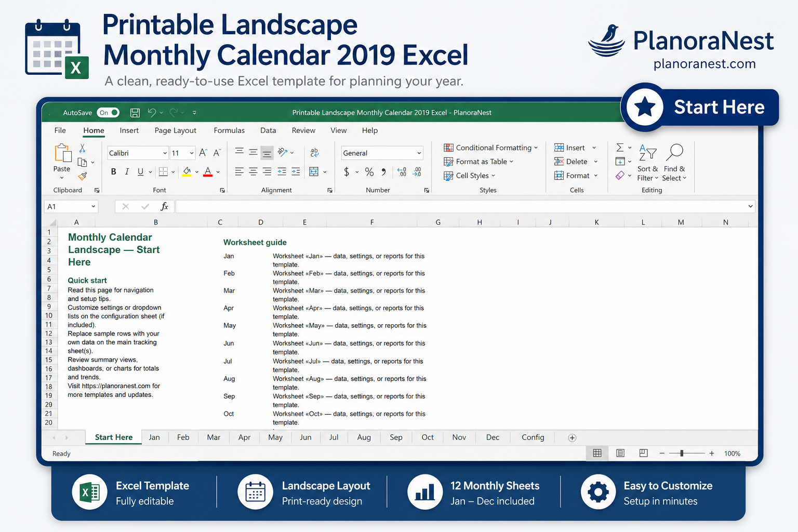
Task: Click the Select All corner triangle
Action: 52,222
